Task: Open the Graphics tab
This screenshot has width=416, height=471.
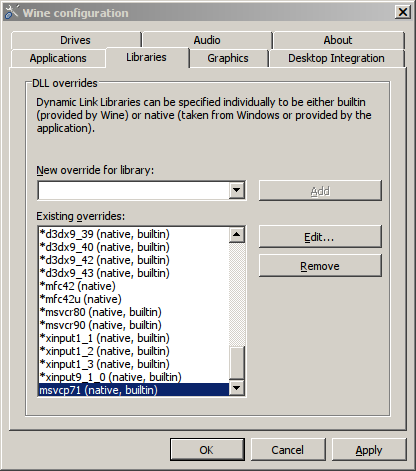Action: (228, 58)
